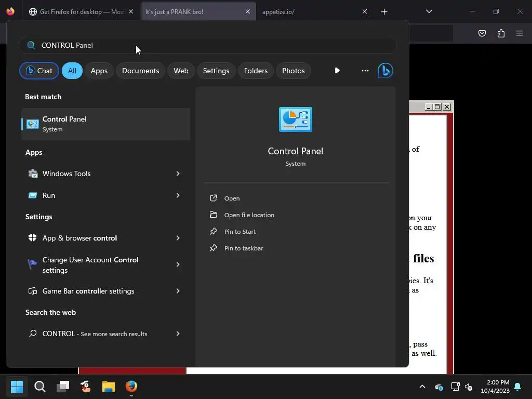Screen dimensions: 532x399
Task: Click the Open arrow icon
Action: point(214,198)
